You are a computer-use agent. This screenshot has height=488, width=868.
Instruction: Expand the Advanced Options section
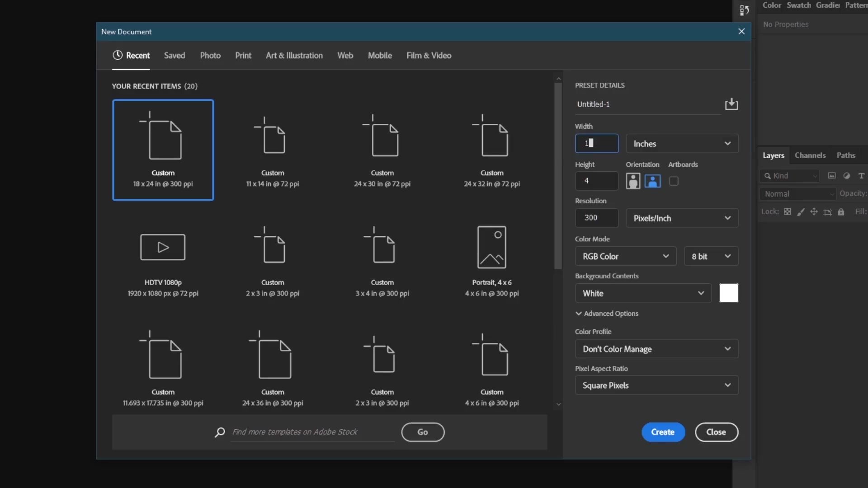click(x=607, y=313)
